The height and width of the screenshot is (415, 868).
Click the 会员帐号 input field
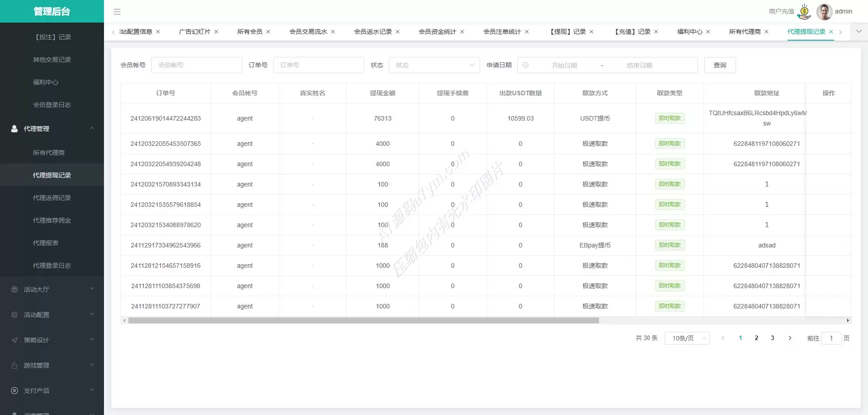(197, 65)
